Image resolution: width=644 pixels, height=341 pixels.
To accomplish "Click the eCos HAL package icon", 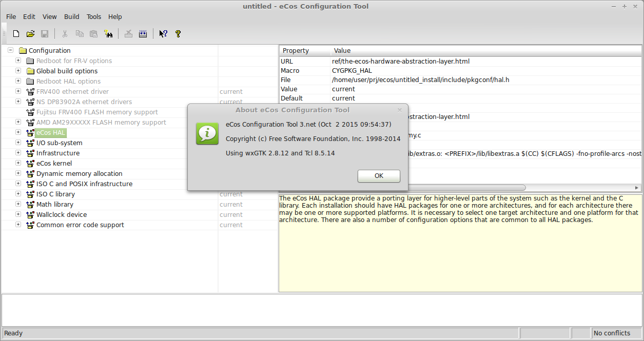I will point(30,133).
